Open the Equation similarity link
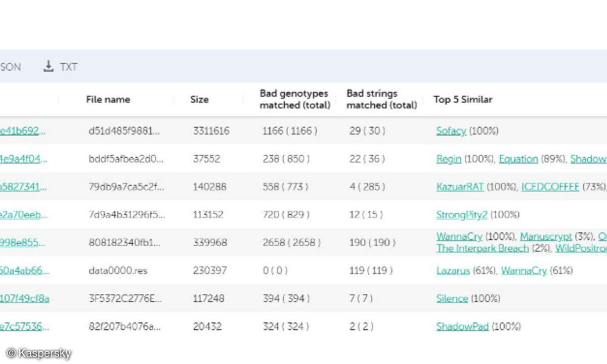This screenshot has width=607, height=364. (518, 159)
